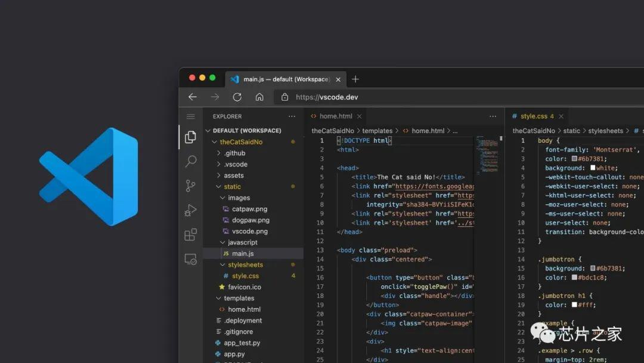The height and width of the screenshot is (363, 644).
Task: Open style.css in the file tree
Action: 245,276
